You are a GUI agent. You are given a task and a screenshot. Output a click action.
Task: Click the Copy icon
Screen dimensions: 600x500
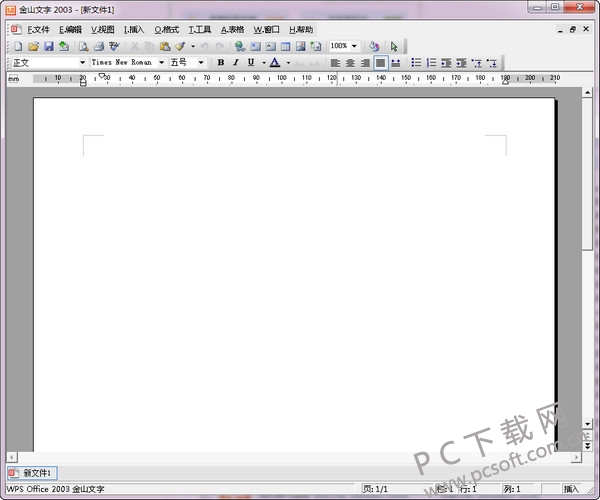[x=150, y=46]
